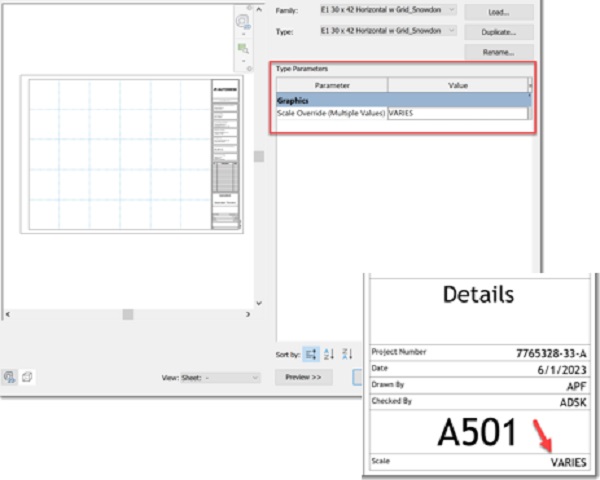This screenshot has width=600, height=480.
Task: Click the preview horizontal scrollbar thumb
Action: pos(128,314)
